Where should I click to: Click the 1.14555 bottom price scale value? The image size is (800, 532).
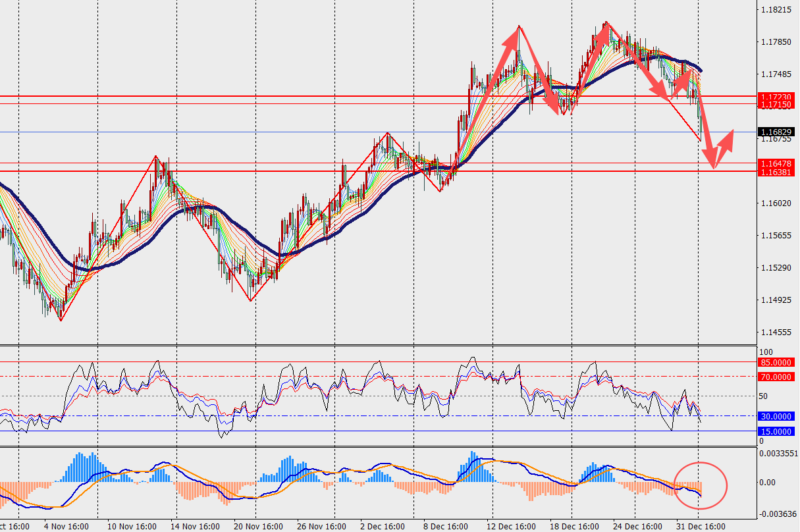click(x=774, y=333)
